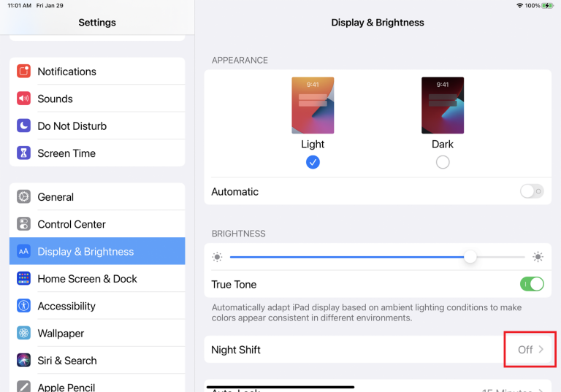Tap the Light mode preview thumbnail
Screen dimensions: 561x392
click(313, 105)
